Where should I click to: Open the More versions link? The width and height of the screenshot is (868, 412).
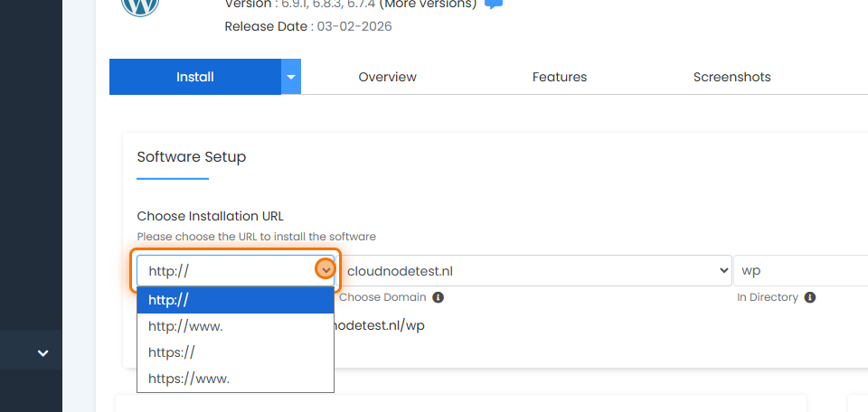click(427, 5)
